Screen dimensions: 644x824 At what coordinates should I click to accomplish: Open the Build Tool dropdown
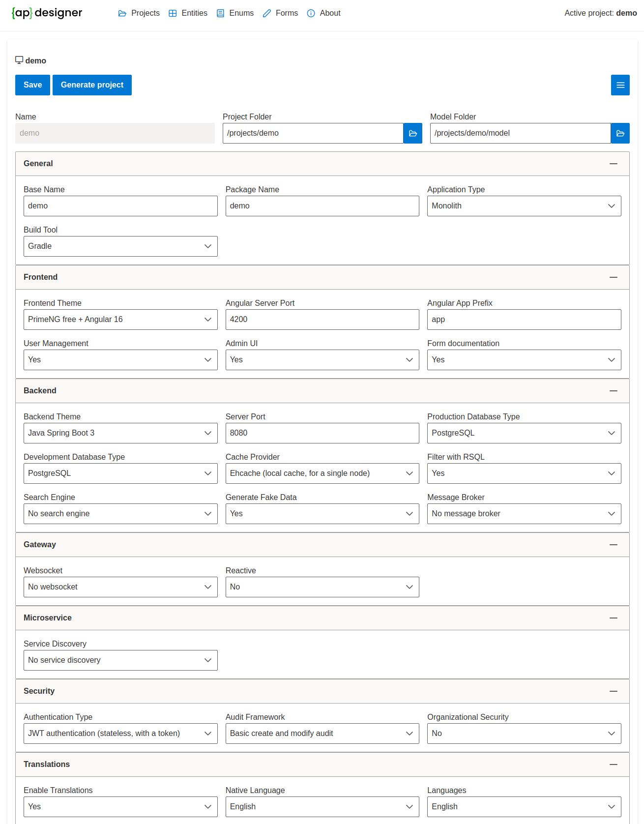120,246
